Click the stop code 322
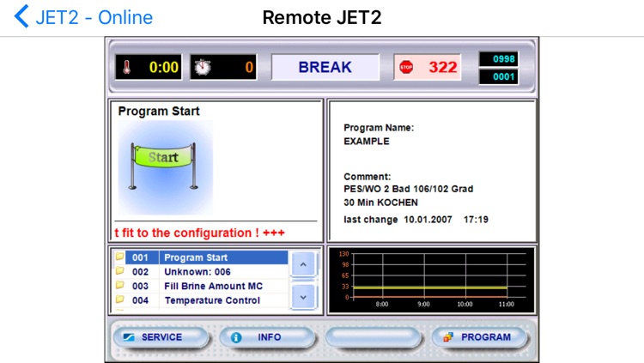Screen dimensions: 644x363 (x=443, y=67)
